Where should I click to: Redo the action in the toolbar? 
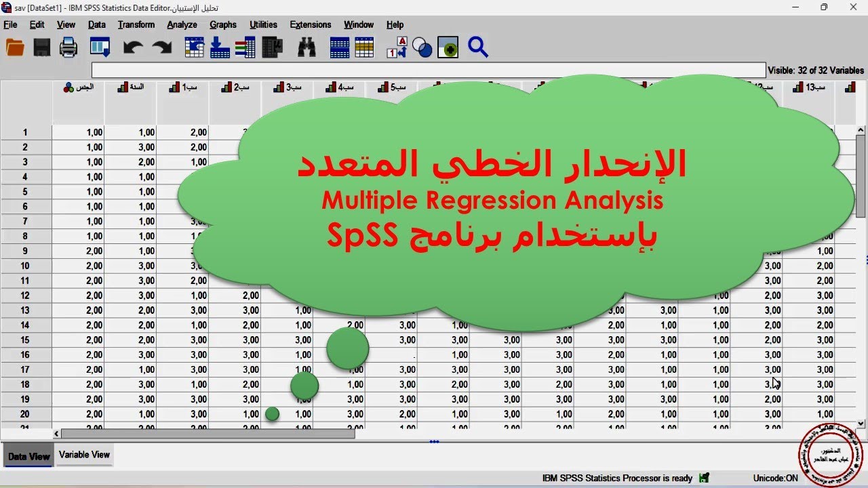161,47
